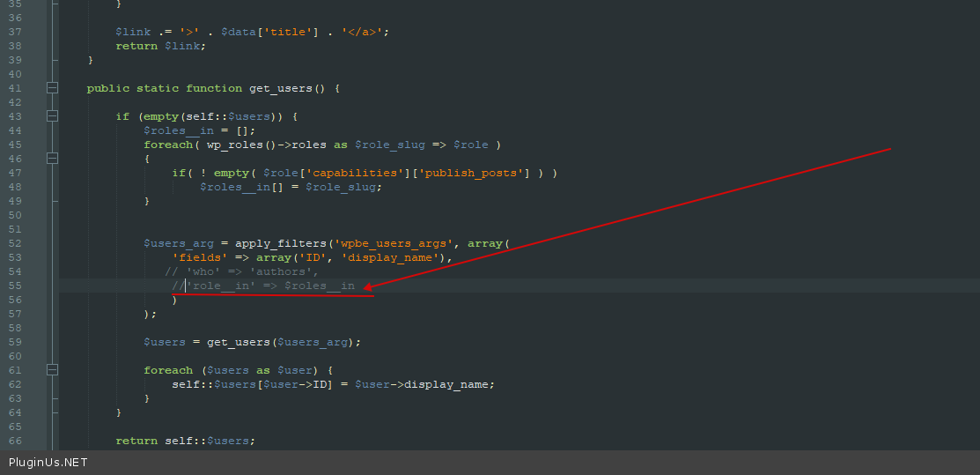Click the PluginUs.NET label
This screenshot has height=475, width=980.
(48, 462)
